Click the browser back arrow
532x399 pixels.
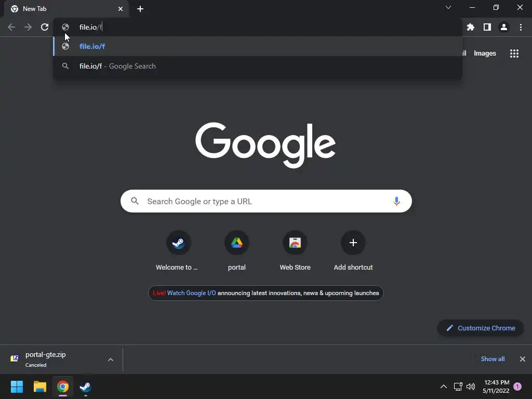pos(11,27)
